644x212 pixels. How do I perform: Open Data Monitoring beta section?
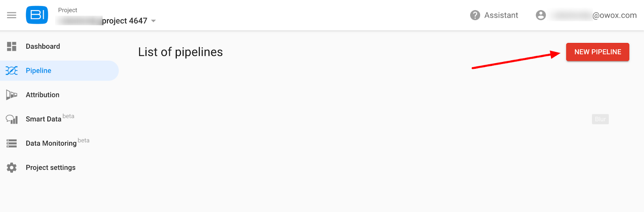[x=51, y=143]
